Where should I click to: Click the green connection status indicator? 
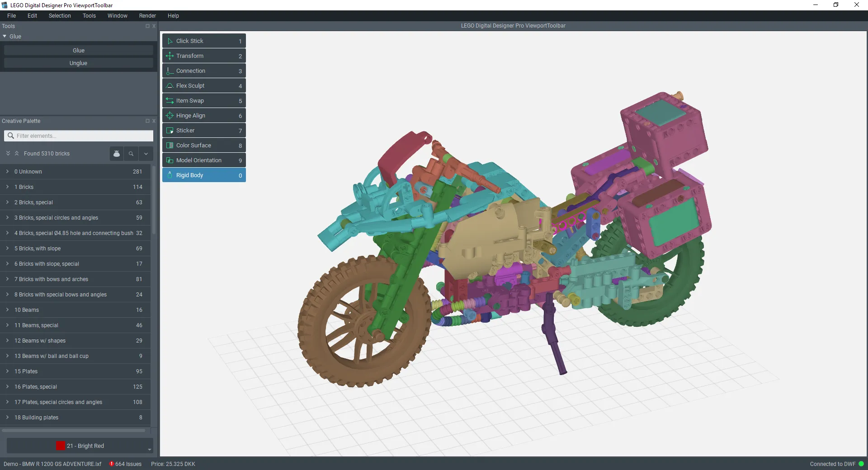[x=861, y=464]
